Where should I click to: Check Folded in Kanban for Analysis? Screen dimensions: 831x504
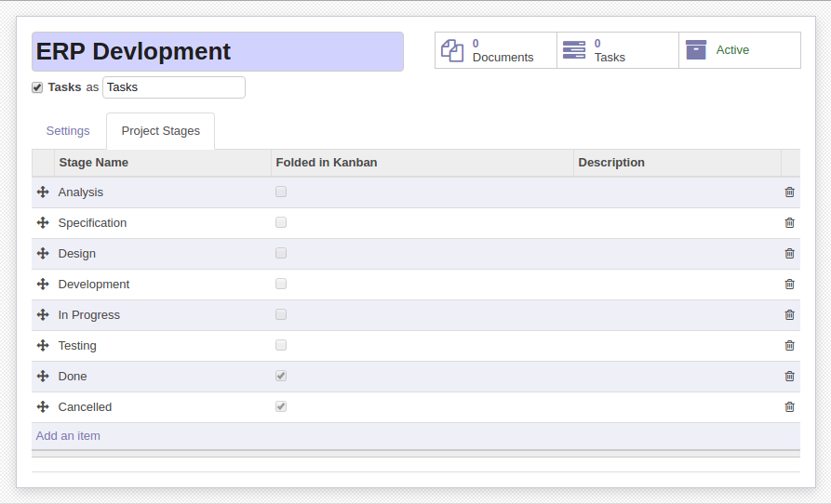281,192
